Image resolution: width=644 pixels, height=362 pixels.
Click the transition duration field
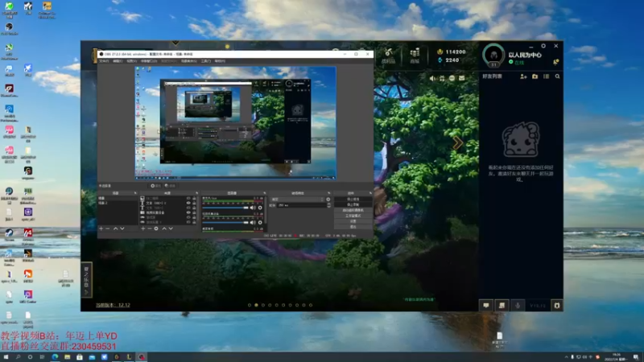pyautogui.click(x=302, y=205)
